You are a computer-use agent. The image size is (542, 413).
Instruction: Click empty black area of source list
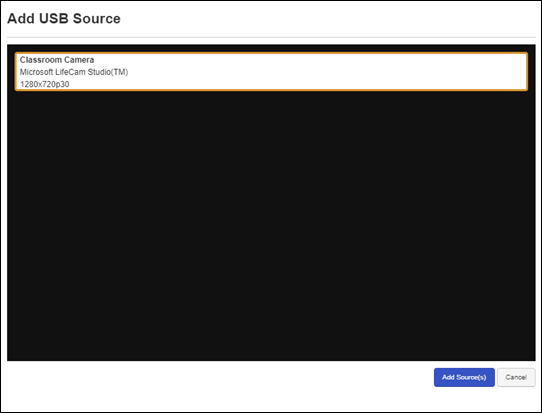271,225
